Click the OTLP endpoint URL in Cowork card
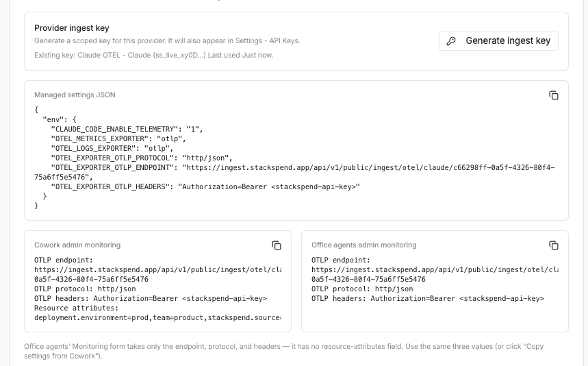 (157, 274)
